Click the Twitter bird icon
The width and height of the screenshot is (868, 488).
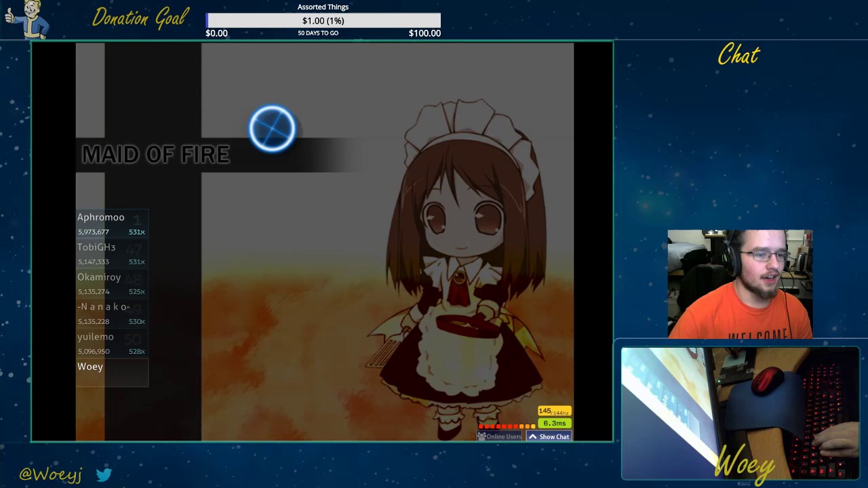tap(104, 474)
